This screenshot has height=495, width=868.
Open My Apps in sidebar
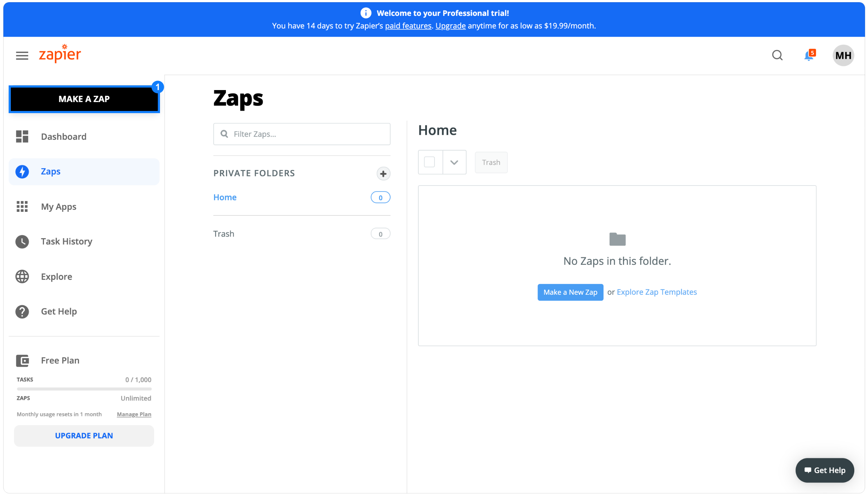coord(84,206)
